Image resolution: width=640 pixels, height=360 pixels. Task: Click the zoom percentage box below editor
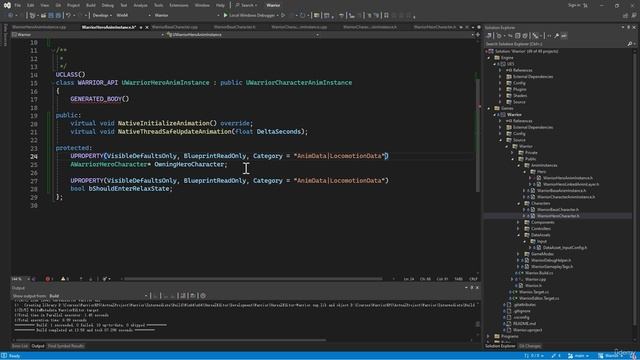(19, 279)
